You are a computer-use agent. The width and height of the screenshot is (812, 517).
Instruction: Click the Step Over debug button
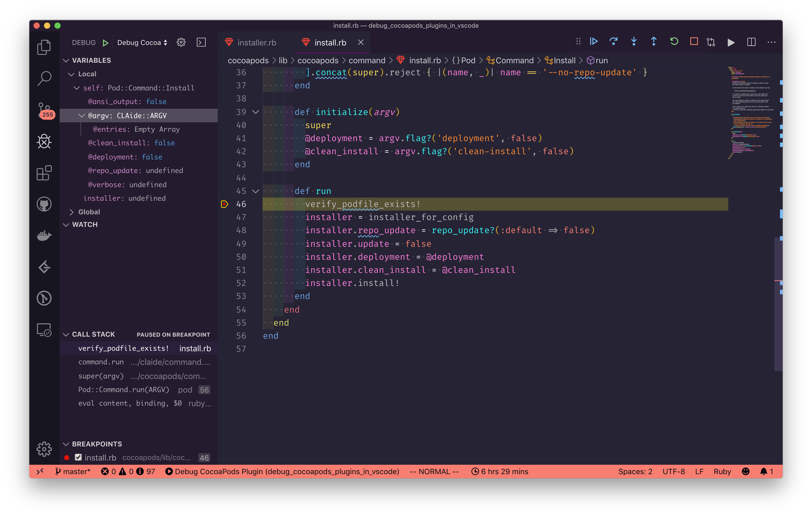tap(613, 42)
